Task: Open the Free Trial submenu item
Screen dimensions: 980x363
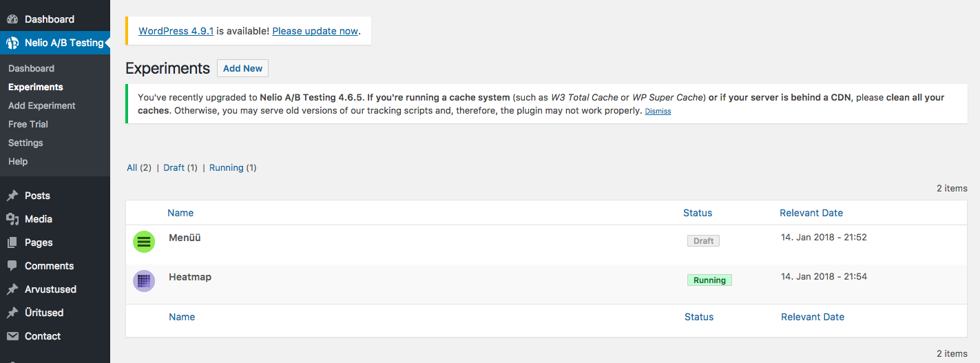Action: pyautogui.click(x=28, y=124)
